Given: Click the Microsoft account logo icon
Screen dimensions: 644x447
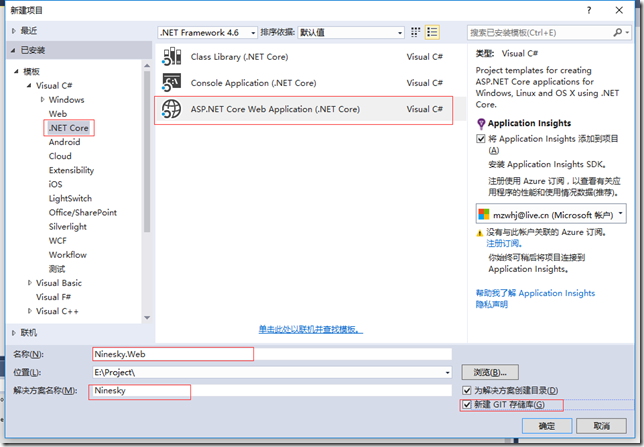Looking at the screenshot, I should point(484,214).
